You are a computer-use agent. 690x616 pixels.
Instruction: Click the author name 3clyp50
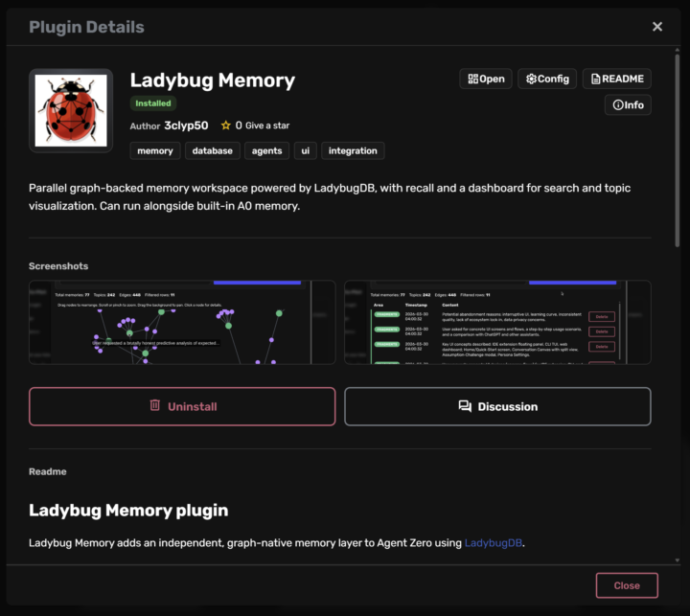pyautogui.click(x=186, y=125)
